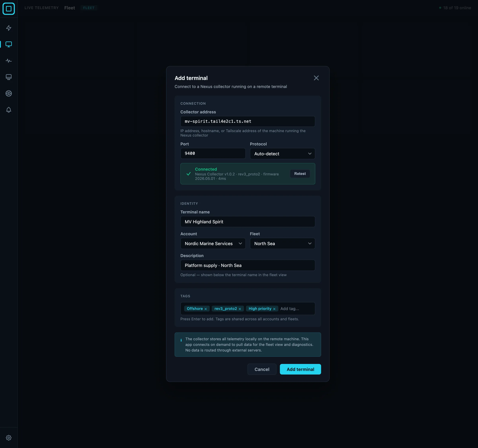The height and width of the screenshot is (448, 478).
Task: Click the Description input field
Action: pyautogui.click(x=248, y=265)
